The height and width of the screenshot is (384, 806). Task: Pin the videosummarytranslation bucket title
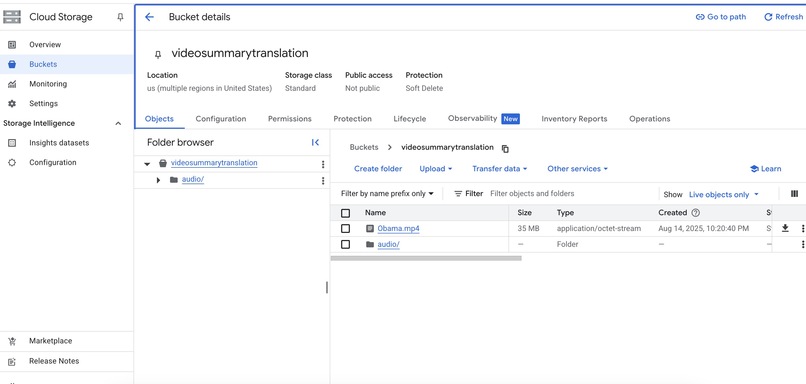[157, 54]
